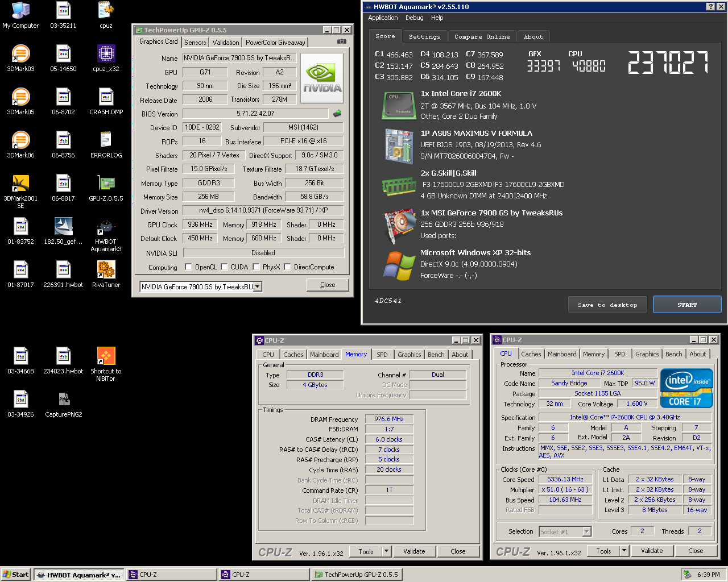The height and width of the screenshot is (582, 728).
Task: Click the Close button in GPU-Z
Action: point(328,285)
